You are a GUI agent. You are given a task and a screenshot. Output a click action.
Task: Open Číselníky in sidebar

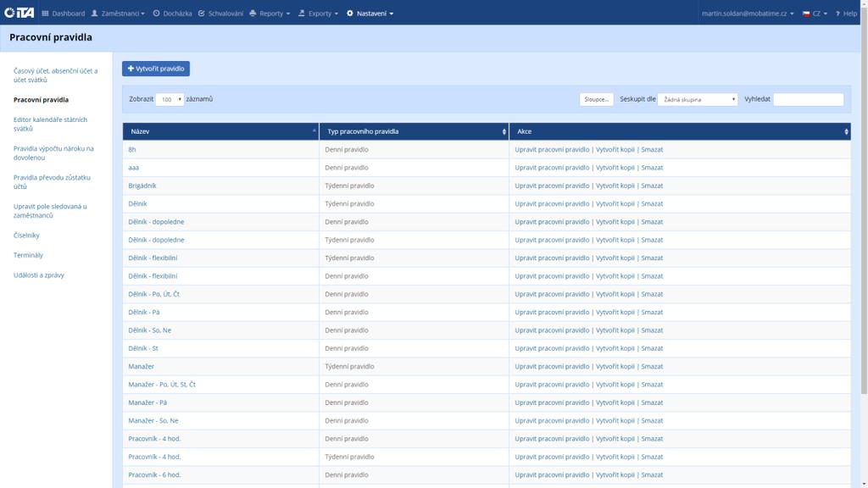(26, 236)
